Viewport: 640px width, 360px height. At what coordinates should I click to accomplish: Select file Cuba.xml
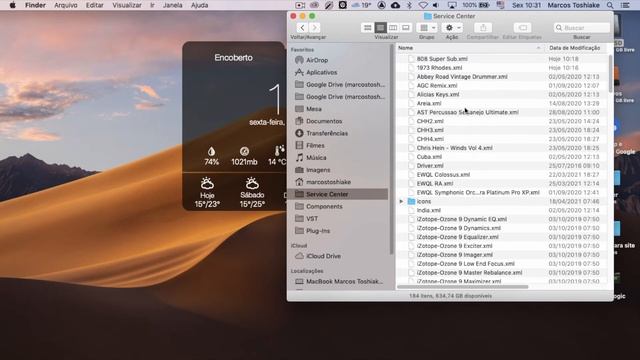429,157
